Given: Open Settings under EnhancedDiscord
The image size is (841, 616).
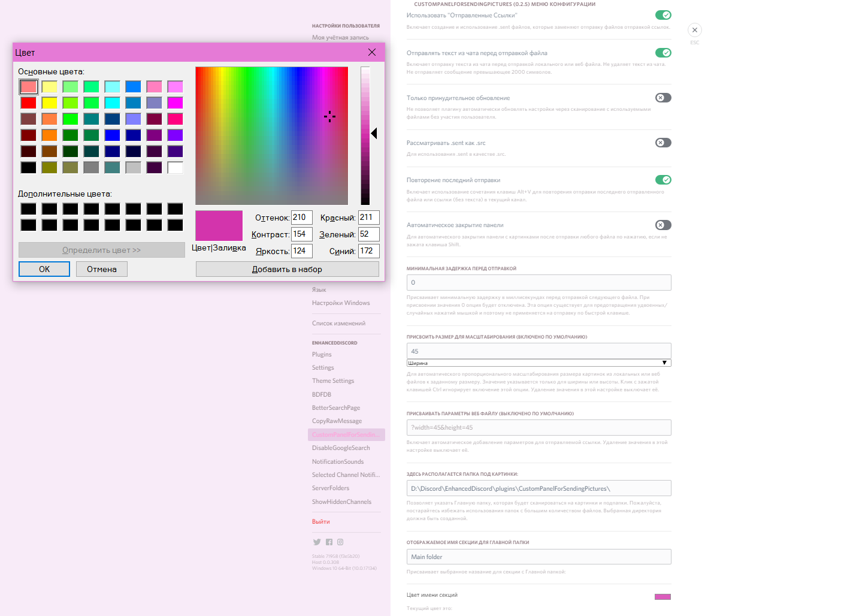Looking at the screenshot, I should [x=323, y=367].
